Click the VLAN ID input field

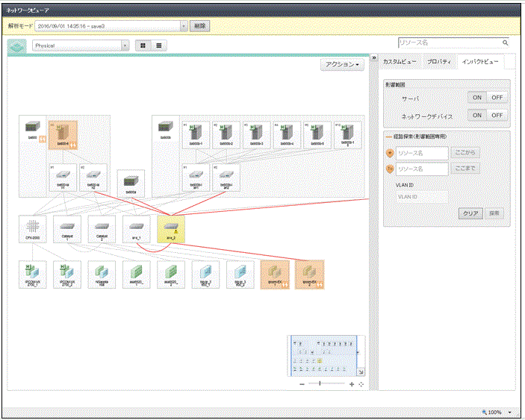coord(422,197)
